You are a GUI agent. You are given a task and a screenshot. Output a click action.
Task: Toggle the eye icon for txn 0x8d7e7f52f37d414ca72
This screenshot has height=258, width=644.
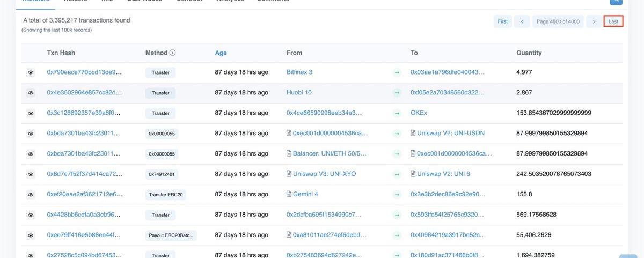point(31,174)
